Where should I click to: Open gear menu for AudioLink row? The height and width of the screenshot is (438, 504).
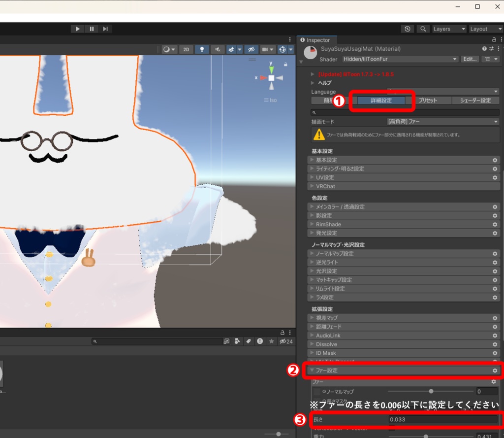click(495, 336)
